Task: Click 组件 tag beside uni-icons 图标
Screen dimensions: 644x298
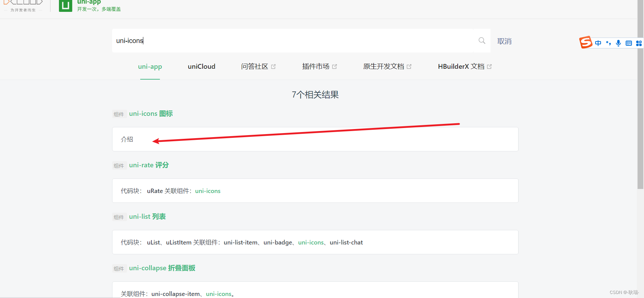Action: click(119, 114)
